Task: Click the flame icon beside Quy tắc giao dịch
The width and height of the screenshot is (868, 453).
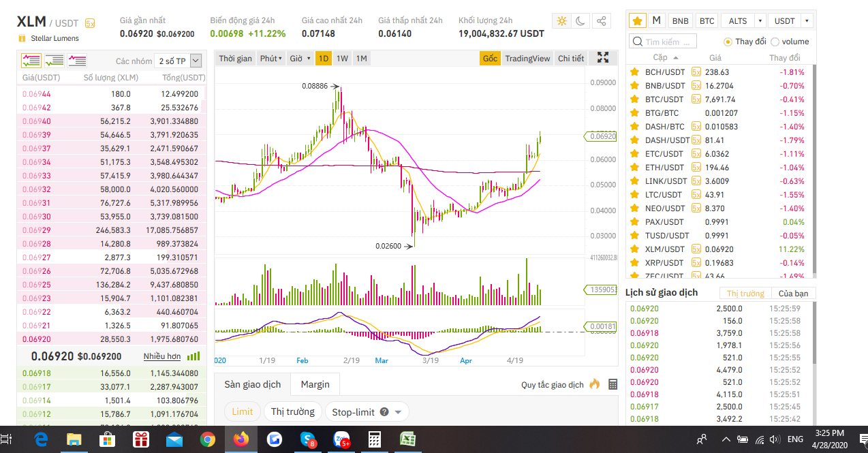Action: click(595, 384)
